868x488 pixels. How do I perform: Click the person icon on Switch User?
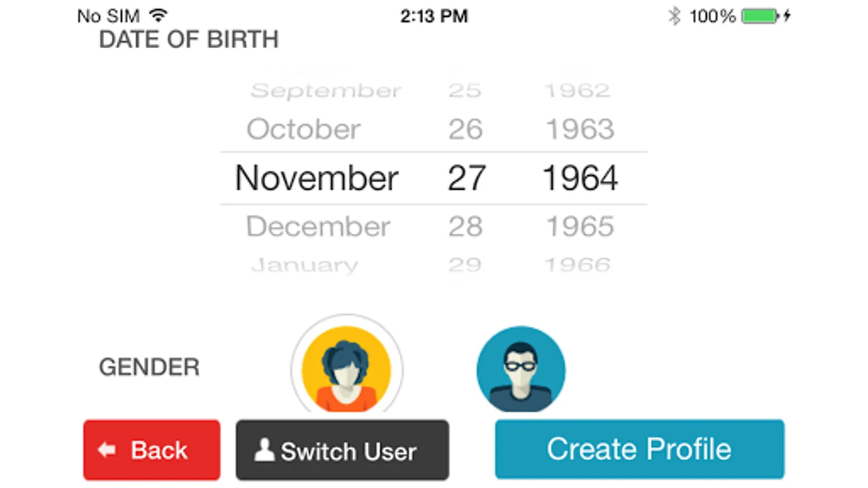[x=264, y=450]
